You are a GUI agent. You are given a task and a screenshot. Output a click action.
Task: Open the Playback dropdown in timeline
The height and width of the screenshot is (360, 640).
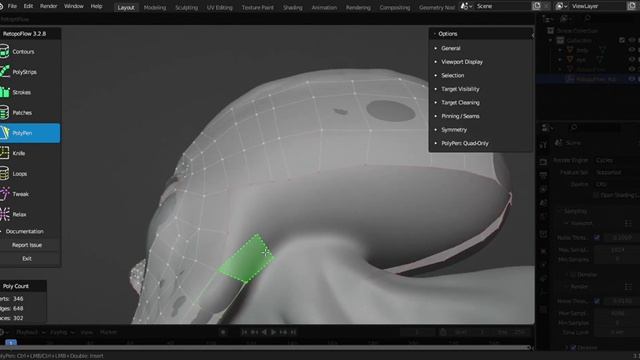coord(30,332)
